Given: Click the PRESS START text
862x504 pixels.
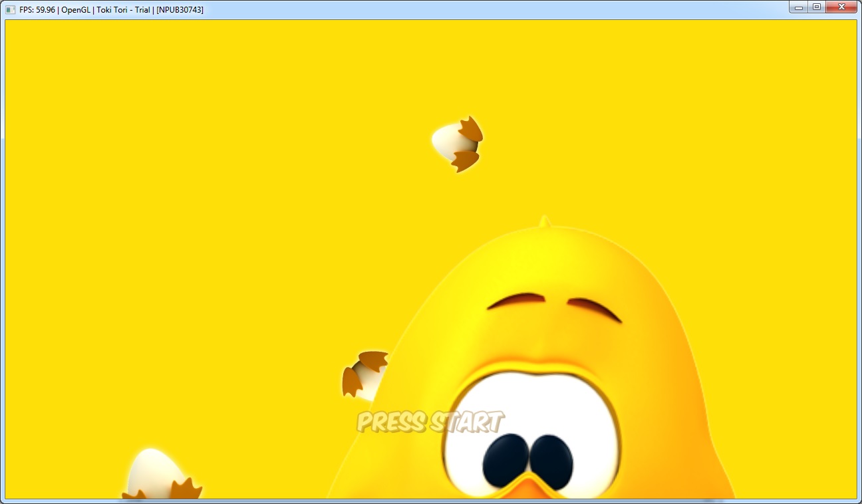Looking at the screenshot, I should click(430, 422).
